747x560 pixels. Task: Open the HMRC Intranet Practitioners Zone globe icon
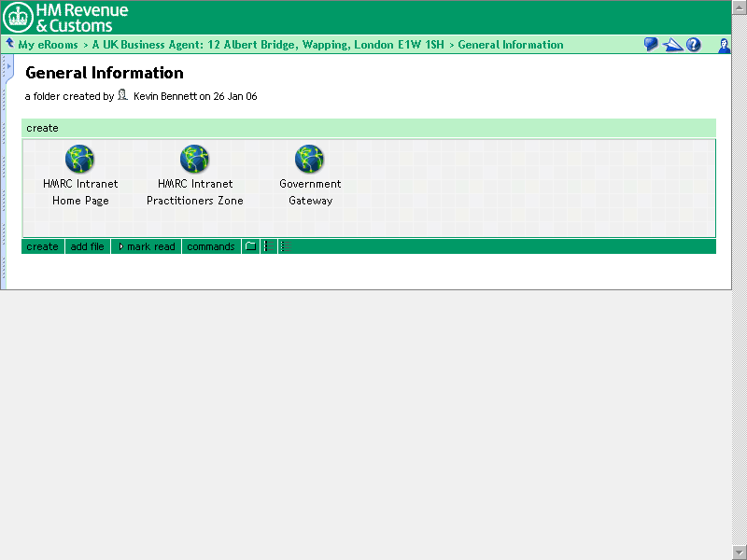[194, 160]
